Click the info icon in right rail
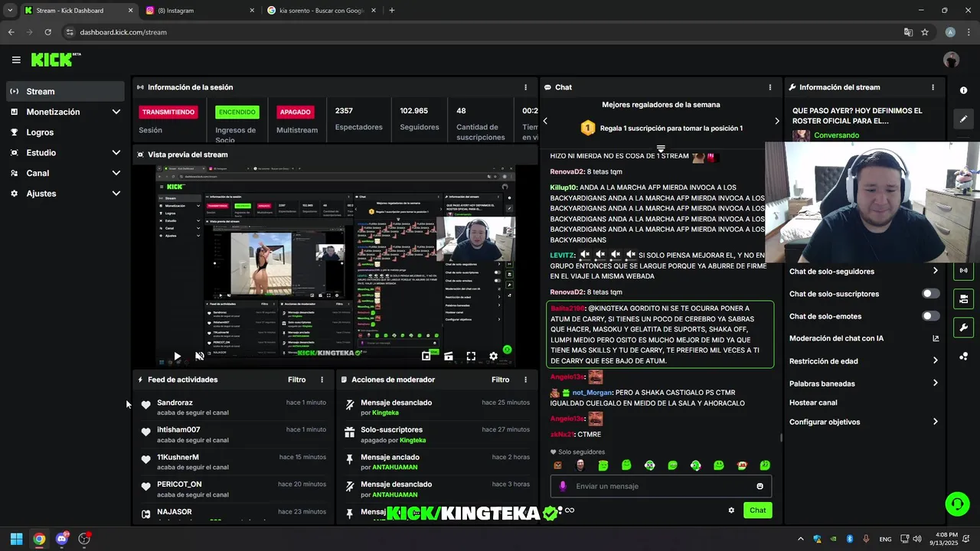Viewport: 980px width, 551px height. [x=963, y=90]
